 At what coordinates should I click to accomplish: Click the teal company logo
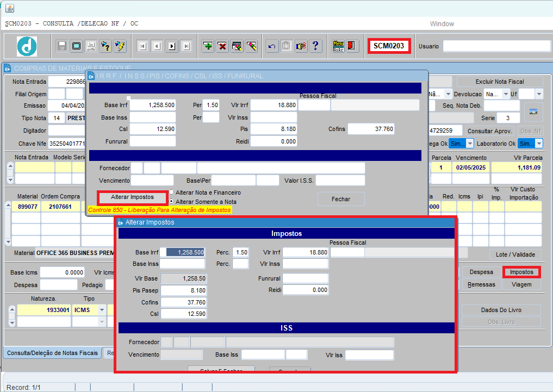(27, 46)
